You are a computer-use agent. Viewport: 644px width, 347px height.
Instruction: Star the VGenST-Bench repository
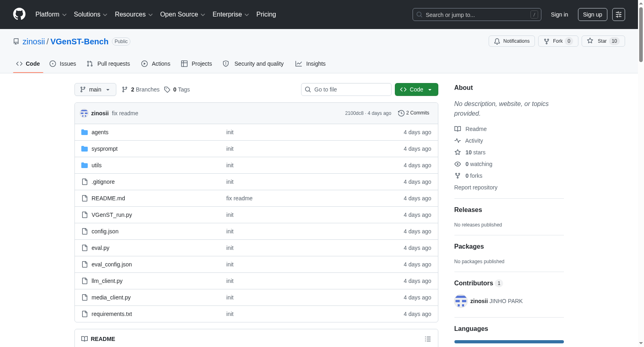point(603,41)
